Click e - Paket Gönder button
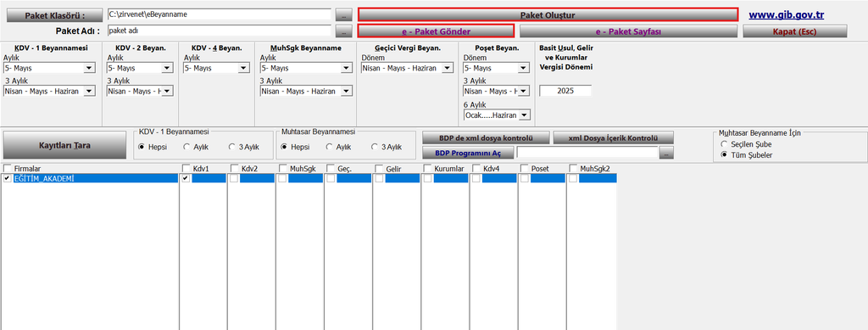Viewport: 868px width, 330px height. click(x=436, y=31)
